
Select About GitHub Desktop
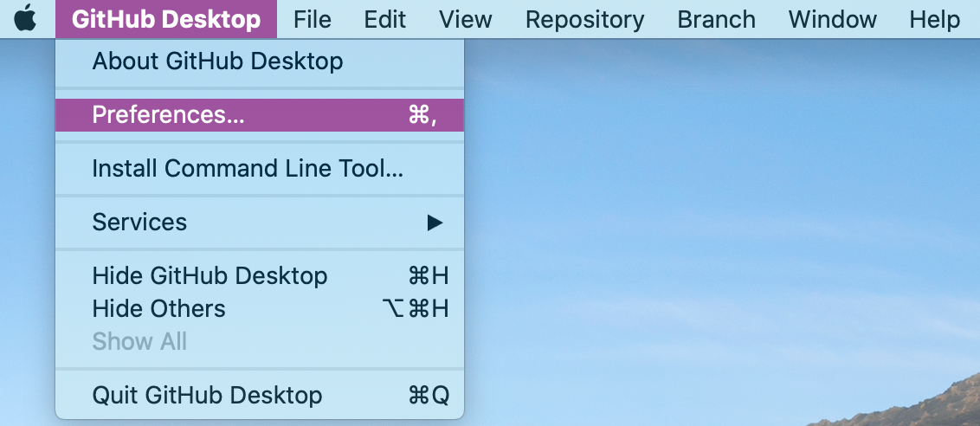tap(217, 61)
